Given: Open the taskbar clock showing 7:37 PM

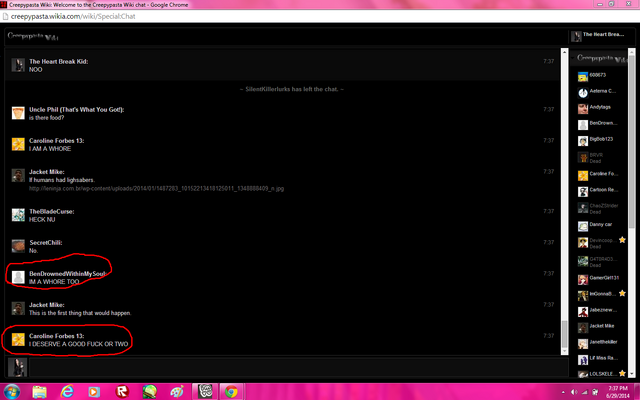Looking at the screenshot, I should 618,392.
